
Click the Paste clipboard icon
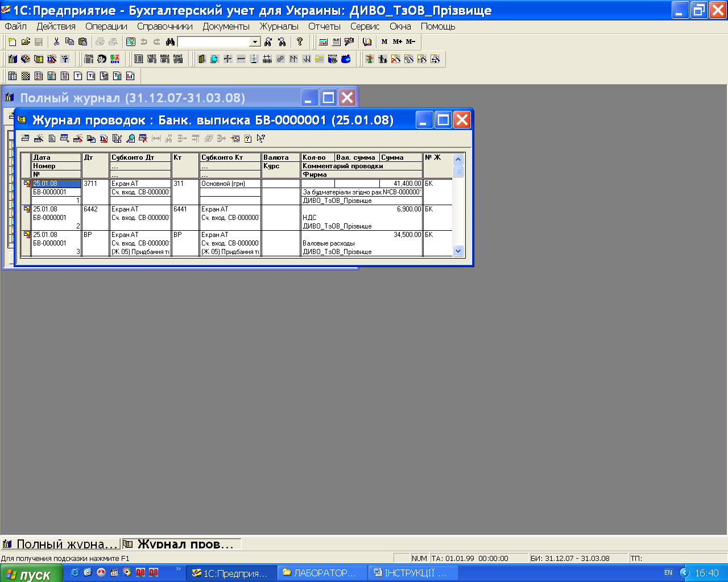[83, 41]
